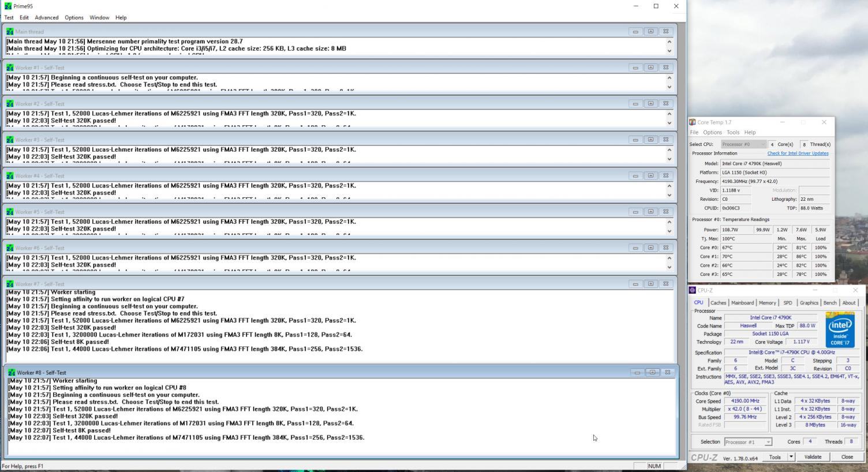Image resolution: width=868 pixels, height=472 pixels.
Task: Click the CPU-Z title bar icon
Action: click(x=693, y=290)
